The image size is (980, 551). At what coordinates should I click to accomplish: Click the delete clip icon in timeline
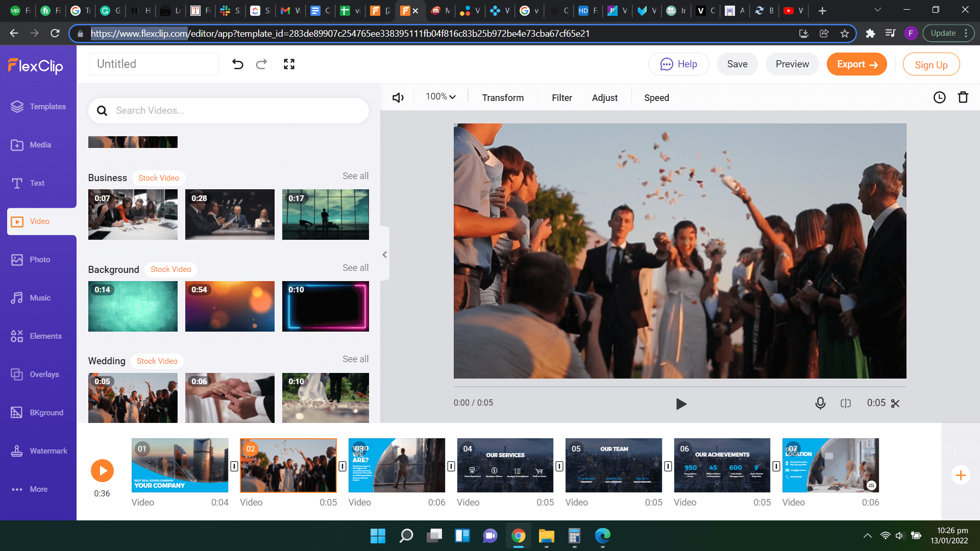pos(964,97)
